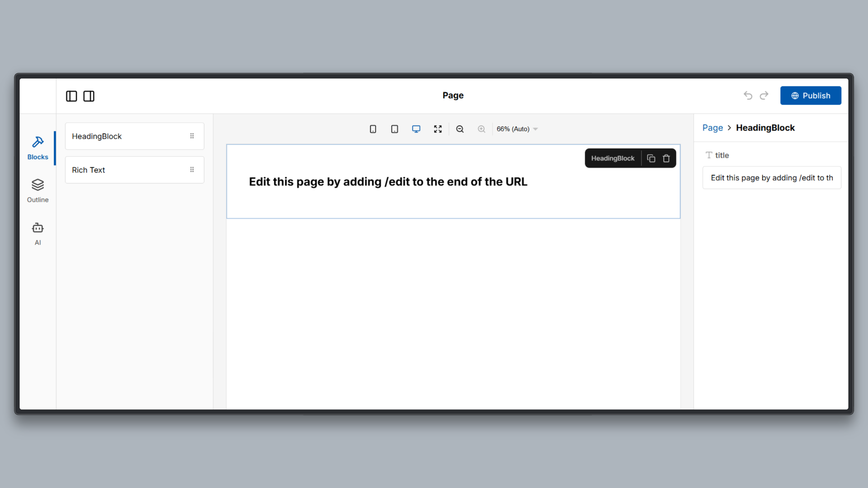Zoom out the canvas

460,129
